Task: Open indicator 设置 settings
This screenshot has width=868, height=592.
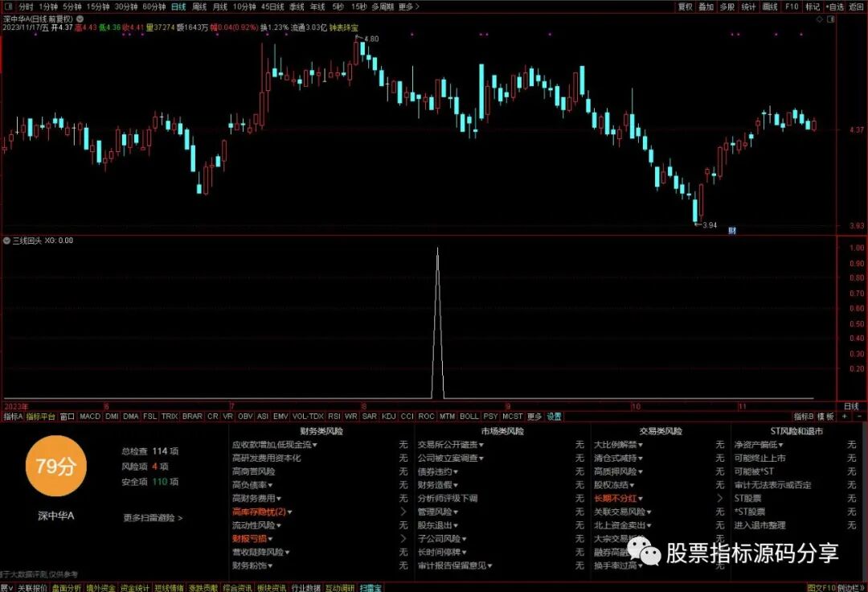Action: coord(554,417)
